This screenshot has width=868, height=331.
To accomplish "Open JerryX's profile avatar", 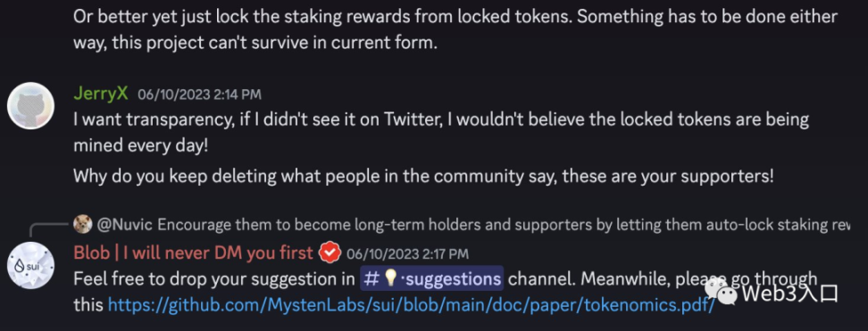I will coord(30,105).
